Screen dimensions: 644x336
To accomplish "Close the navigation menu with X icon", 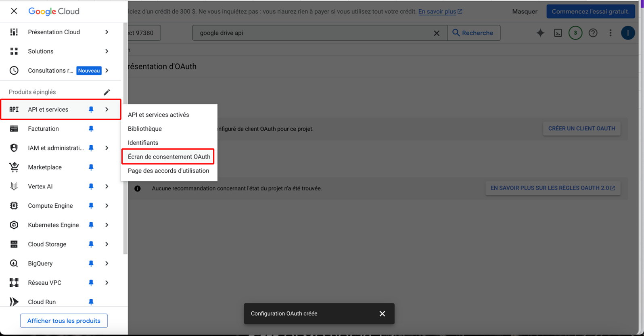I will click(14, 11).
